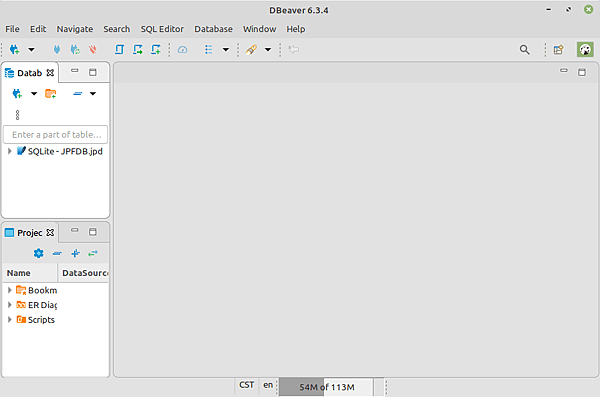The width and height of the screenshot is (600, 397).
Task: Click the Connect plug icon
Action: (57, 49)
